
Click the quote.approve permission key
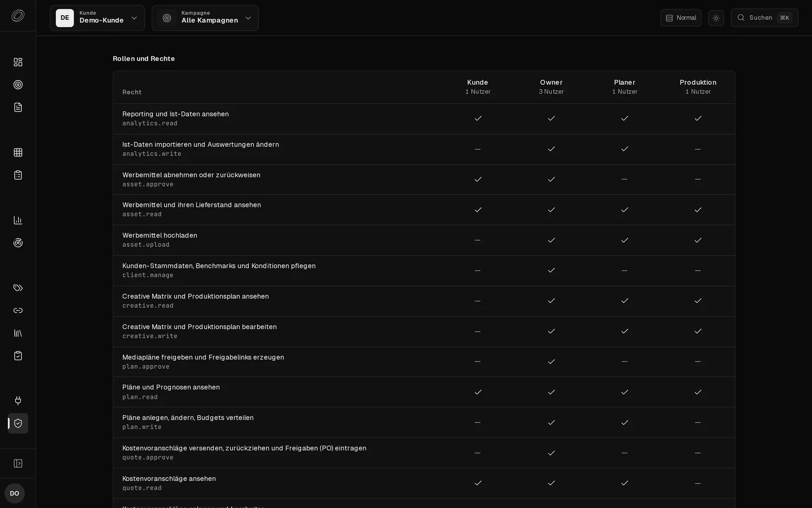tap(148, 458)
